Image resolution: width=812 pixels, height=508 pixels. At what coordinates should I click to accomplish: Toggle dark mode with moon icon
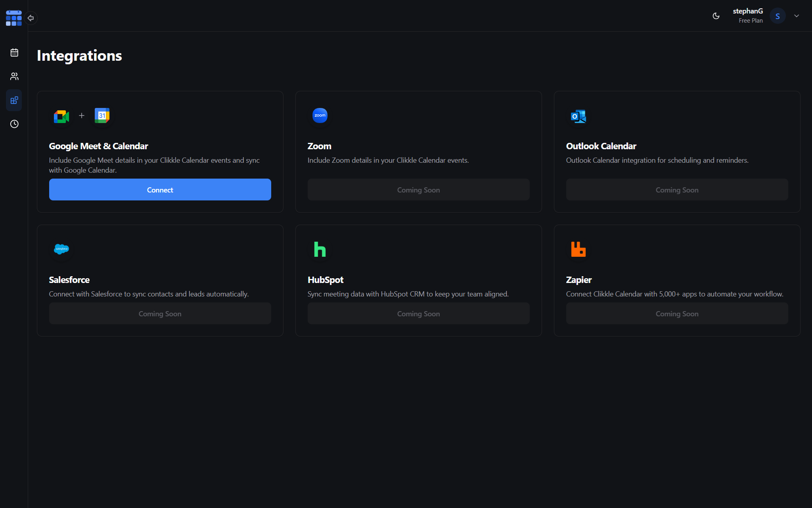(716, 16)
